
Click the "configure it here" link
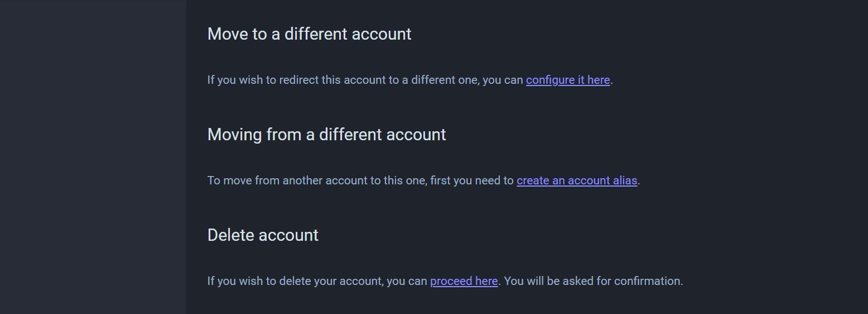click(568, 80)
